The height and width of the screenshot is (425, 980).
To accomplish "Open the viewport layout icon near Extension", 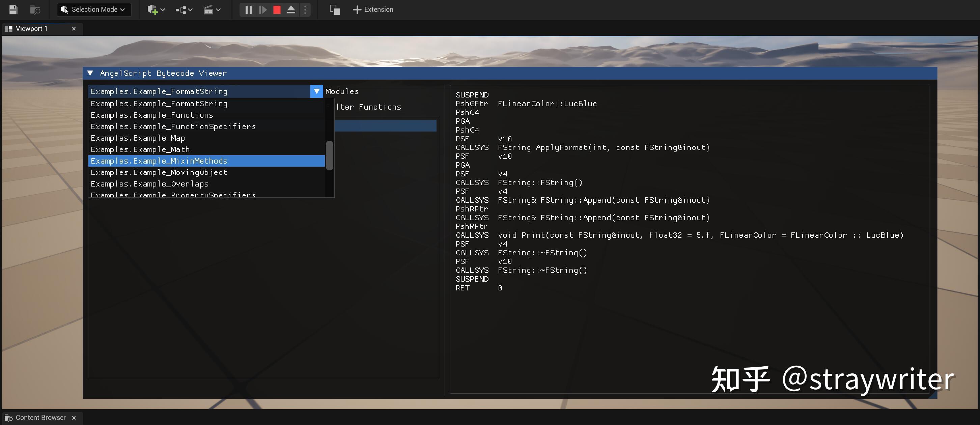I will pyautogui.click(x=334, y=9).
